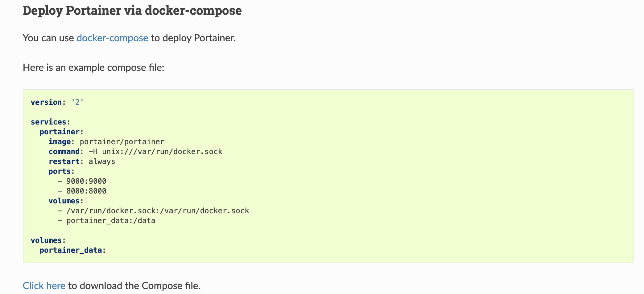The height and width of the screenshot is (294, 644).
Task: Click the "to deploy Portainer." sentence text
Action: [x=193, y=38]
